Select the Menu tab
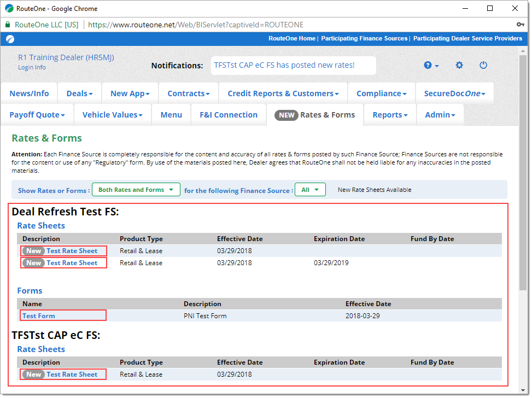Viewport: 532px width, 398px height. click(171, 115)
